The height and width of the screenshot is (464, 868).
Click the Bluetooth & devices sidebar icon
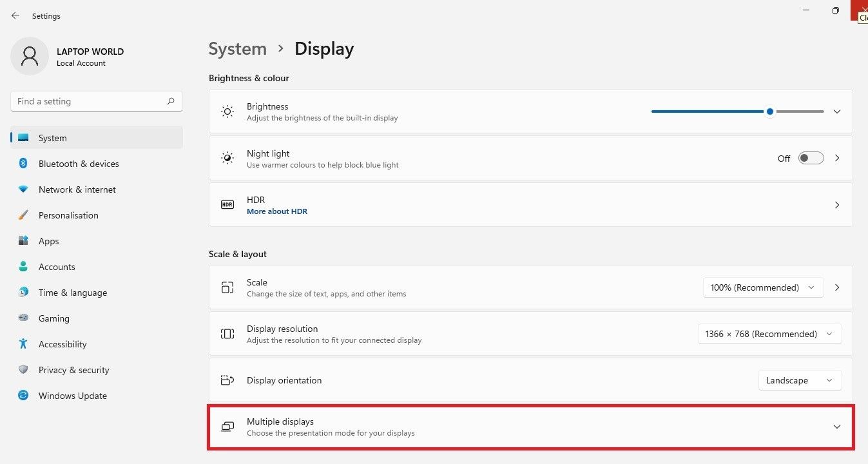[x=23, y=164]
